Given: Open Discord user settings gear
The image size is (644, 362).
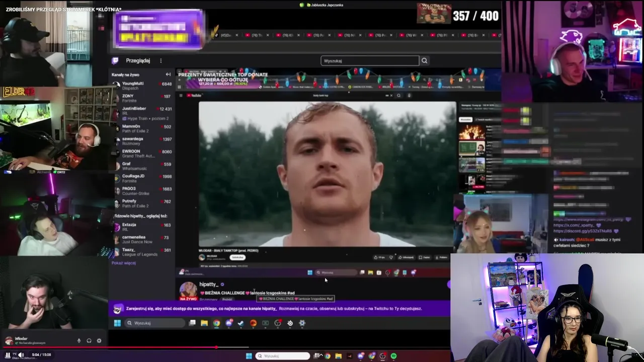Looking at the screenshot, I should [99, 341].
